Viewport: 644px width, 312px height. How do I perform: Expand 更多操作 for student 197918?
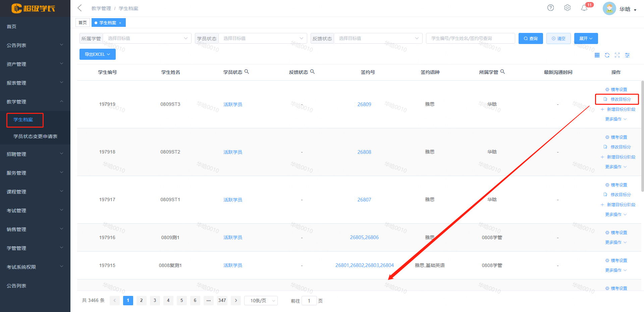615,167
